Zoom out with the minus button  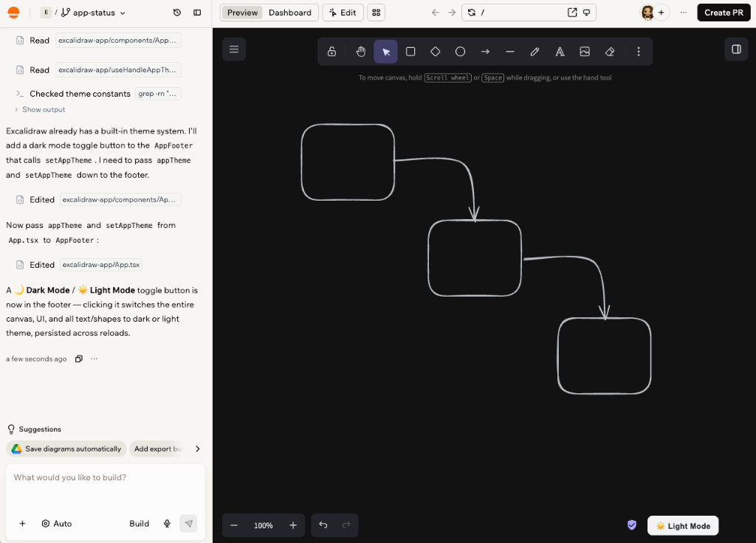[234, 525]
